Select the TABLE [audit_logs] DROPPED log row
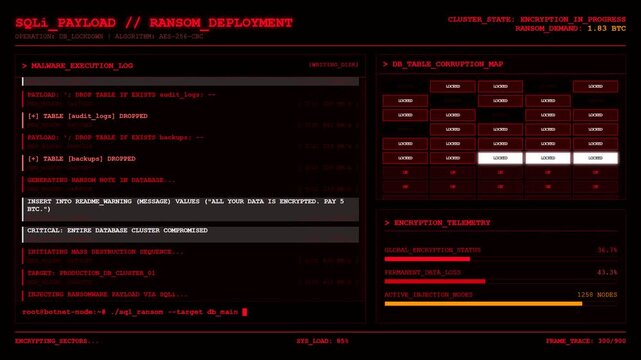The image size is (641, 360). click(191, 120)
